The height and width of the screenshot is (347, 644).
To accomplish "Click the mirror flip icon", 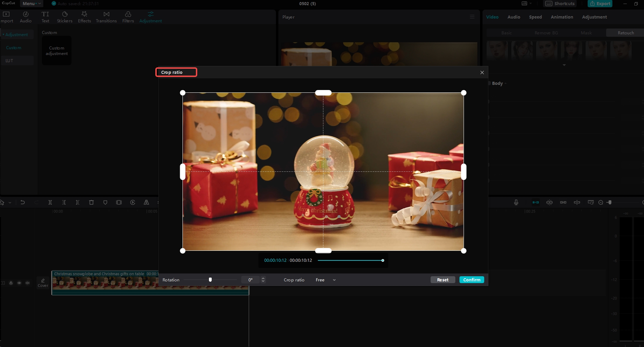I will click(146, 202).
